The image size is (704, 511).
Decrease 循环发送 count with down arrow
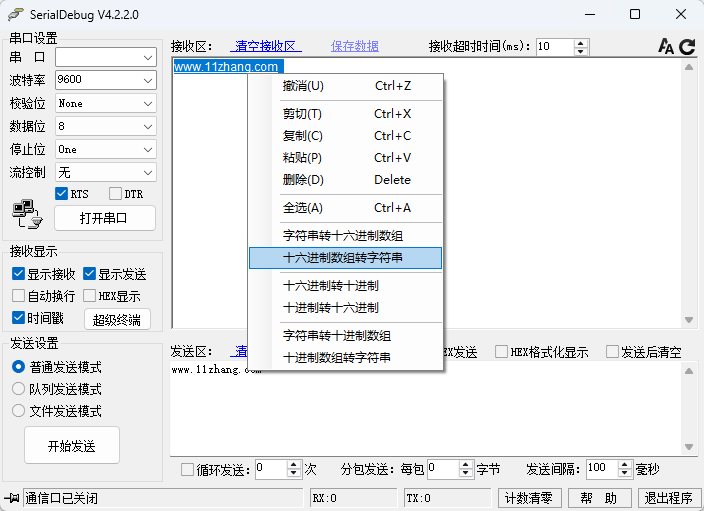[x=294, y=473]
